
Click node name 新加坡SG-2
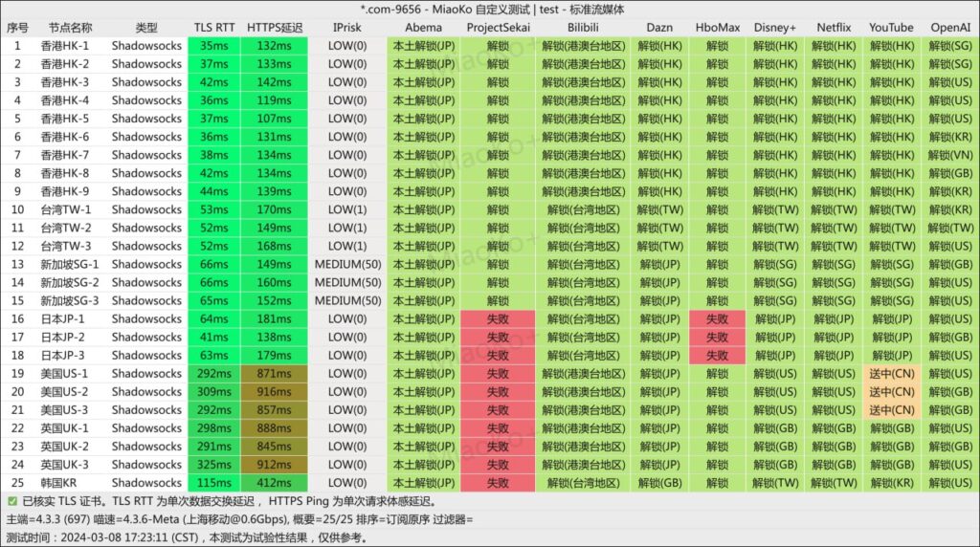(69, 283)
